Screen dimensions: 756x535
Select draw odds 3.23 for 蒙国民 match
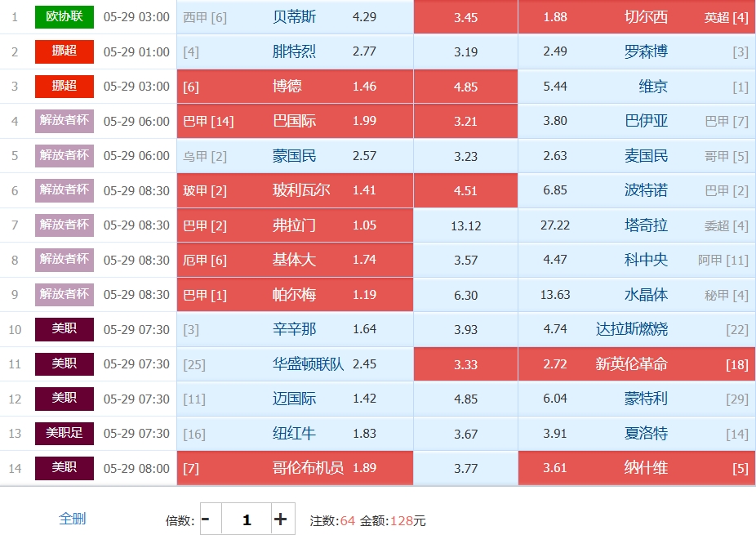click(465, 156)
